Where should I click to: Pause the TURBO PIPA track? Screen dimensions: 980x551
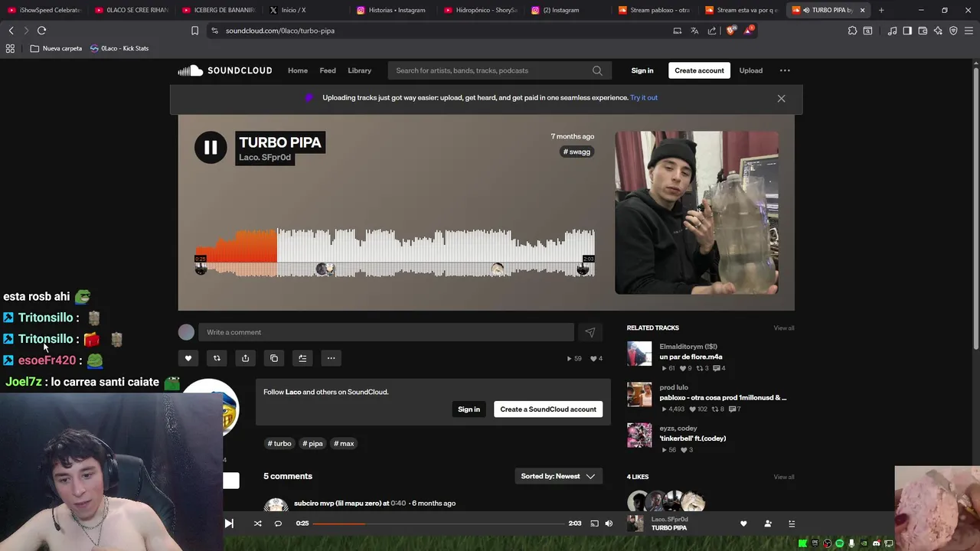pos(211,148)
